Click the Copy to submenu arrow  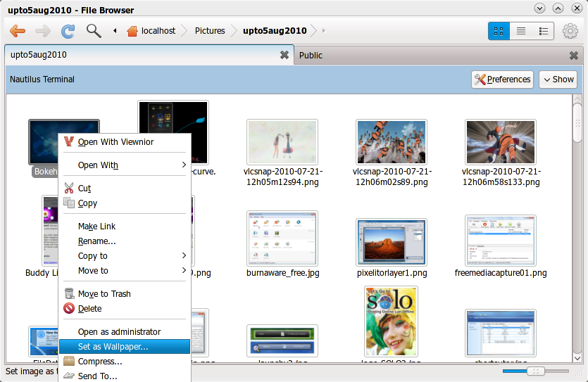coord(184,255)
